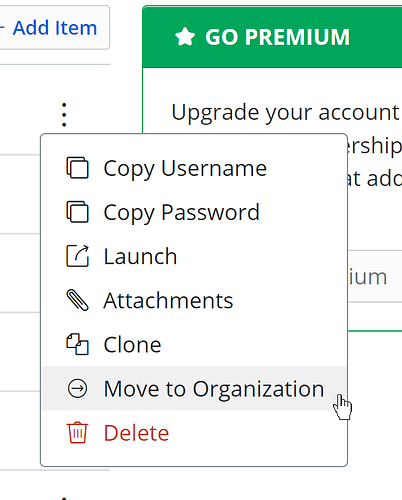This screenshot has width=402, height=500.
Task: Click the circled arrow Move icon
Action: 77,388
